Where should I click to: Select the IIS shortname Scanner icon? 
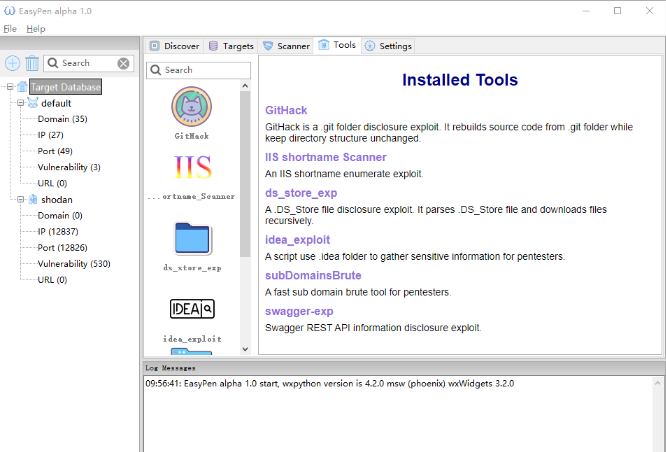point(191,167)
